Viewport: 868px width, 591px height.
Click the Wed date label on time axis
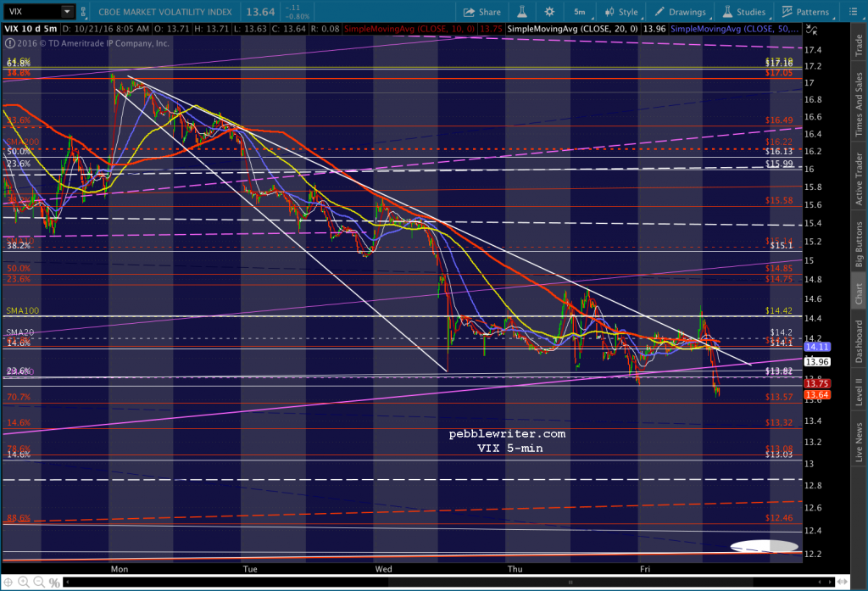[x=384, y=569]
